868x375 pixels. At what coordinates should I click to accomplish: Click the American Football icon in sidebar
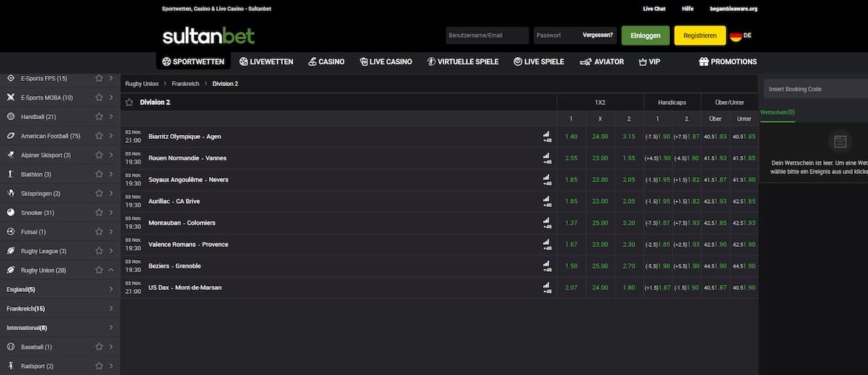[11, 136]
